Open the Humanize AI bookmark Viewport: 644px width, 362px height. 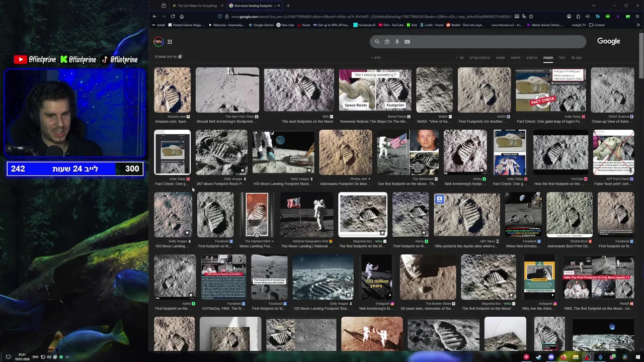click(365, 25)
